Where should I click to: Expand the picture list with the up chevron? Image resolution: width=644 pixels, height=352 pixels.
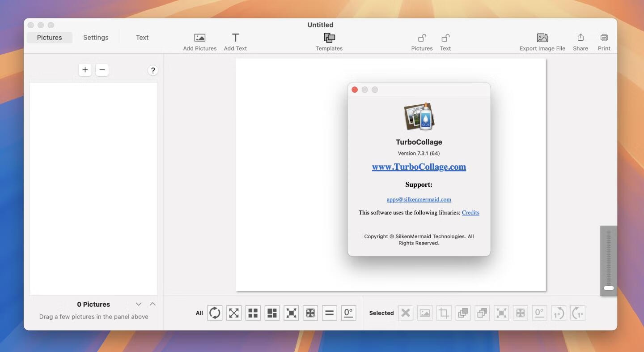[x=153, y=304]
